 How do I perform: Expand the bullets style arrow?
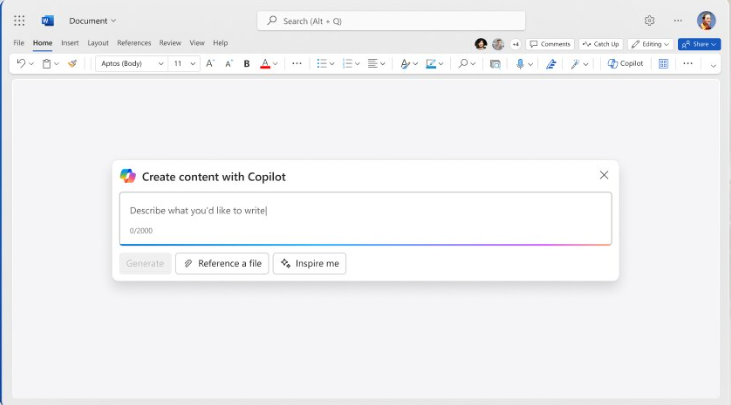pos(332,64)
